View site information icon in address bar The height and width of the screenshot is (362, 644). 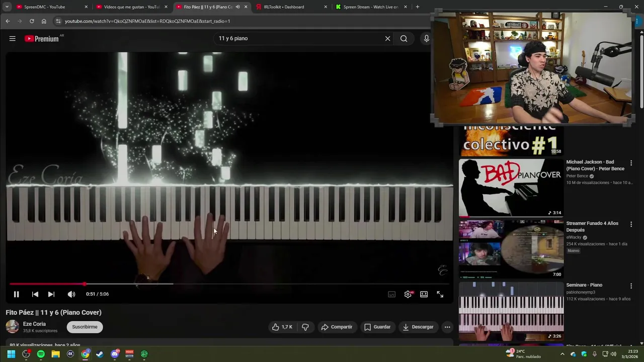click(x=58, y=21)
